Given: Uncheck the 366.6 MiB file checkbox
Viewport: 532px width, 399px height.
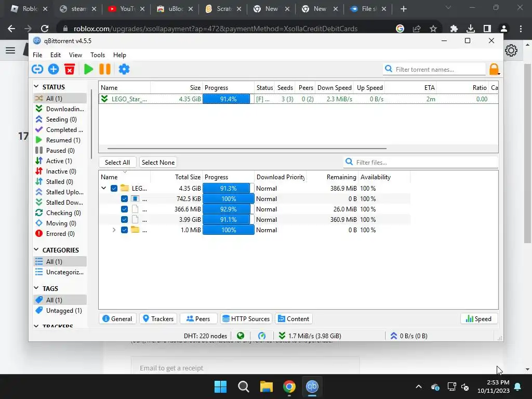Looking at the screenshot, I should pyautogui.click(x=125, y=209).
